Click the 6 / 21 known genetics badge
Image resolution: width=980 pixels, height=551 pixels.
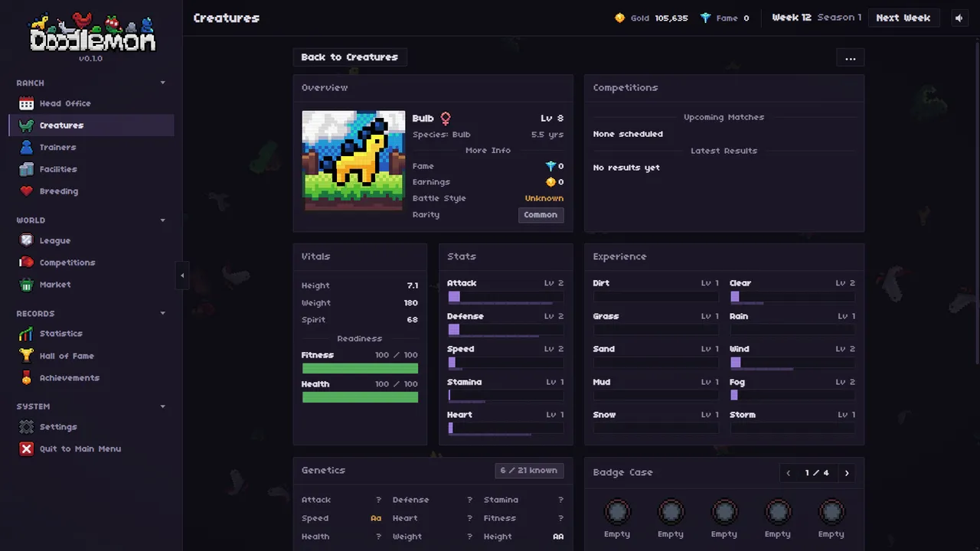[x=529, y=471]
